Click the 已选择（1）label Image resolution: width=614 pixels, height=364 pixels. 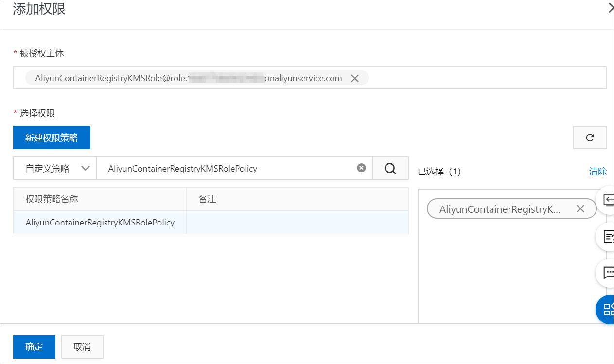tap(439, 171)
